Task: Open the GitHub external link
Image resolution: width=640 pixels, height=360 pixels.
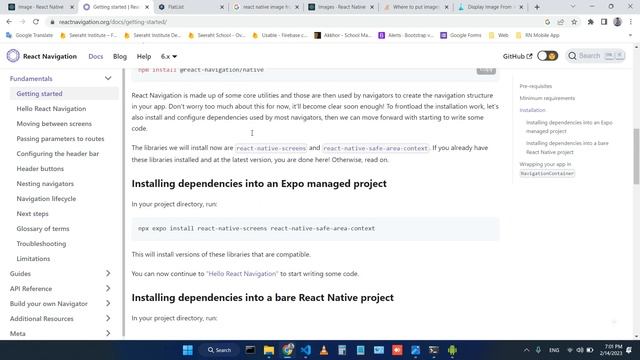Action: [x=517, y=56]
